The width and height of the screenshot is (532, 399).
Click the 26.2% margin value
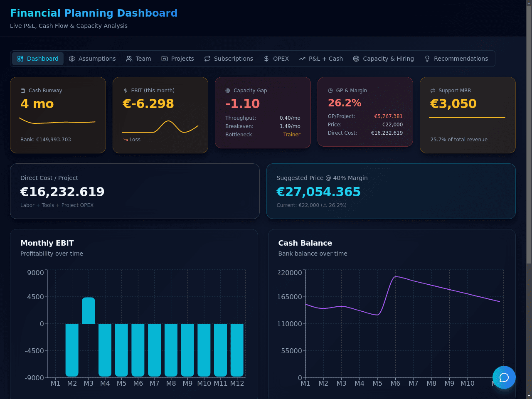(345, 103)
